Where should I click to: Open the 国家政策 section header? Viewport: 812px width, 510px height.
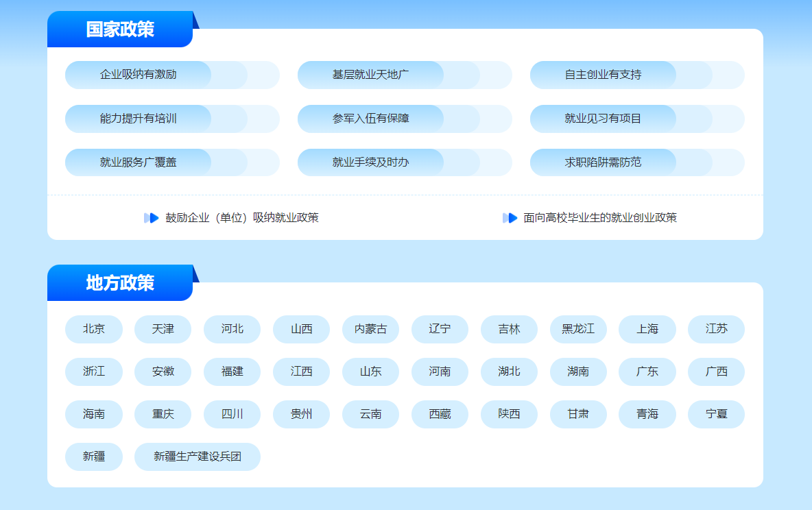pyautogui.click(x=120, y=29)
